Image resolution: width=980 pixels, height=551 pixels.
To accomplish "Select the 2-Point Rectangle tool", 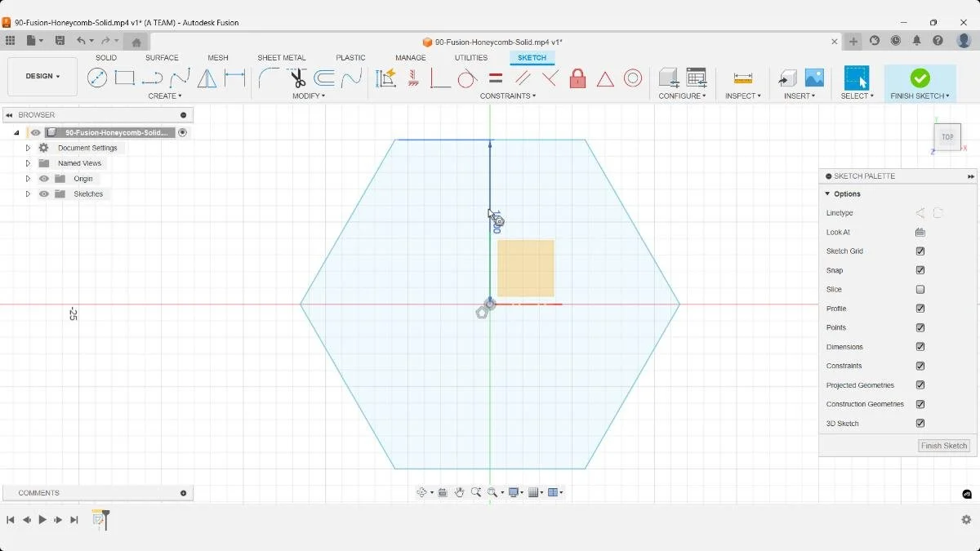I will (124, 78).
